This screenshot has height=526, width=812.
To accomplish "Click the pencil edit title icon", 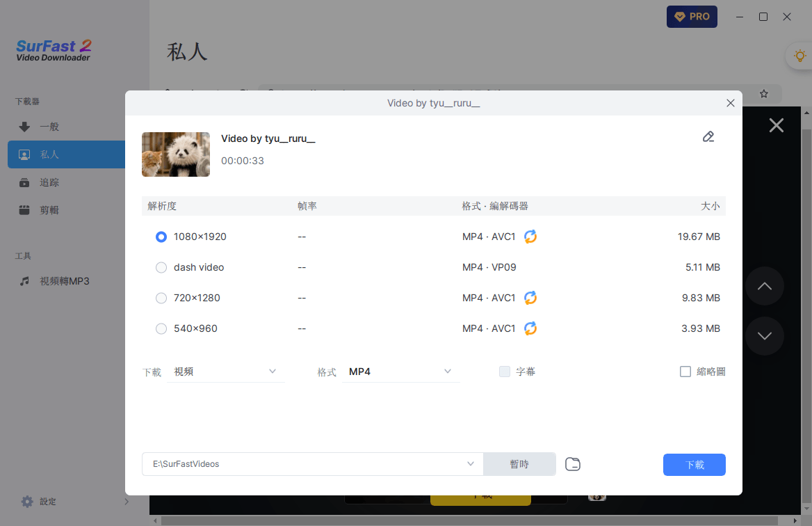I will [x=708, y=137].
